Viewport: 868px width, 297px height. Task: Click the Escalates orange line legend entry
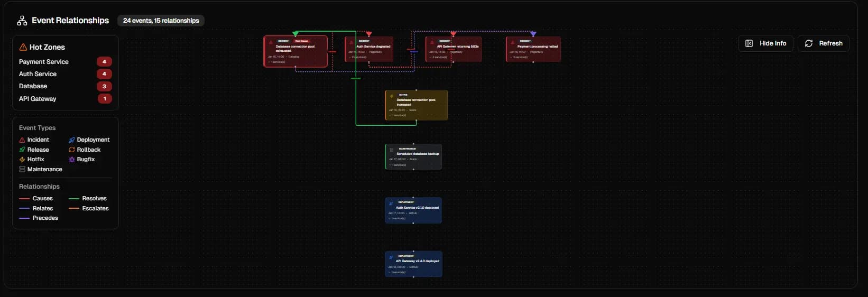pos(89,209)
